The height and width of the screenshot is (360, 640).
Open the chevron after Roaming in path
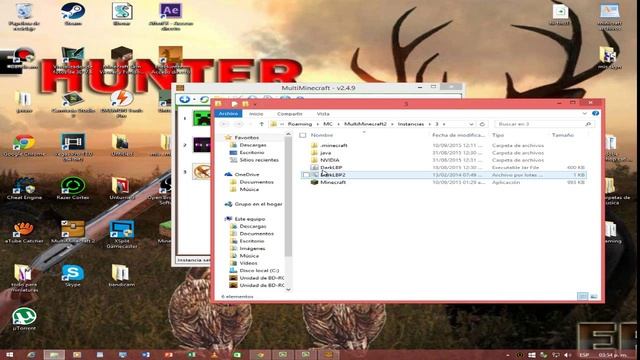coord(318,124)
